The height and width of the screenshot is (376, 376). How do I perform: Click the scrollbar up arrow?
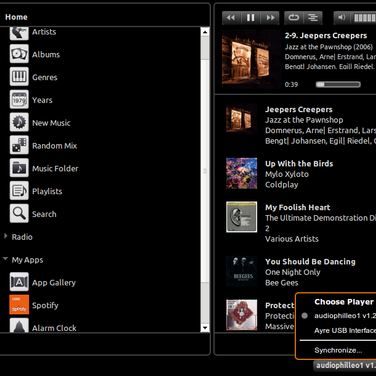point(205,32)
